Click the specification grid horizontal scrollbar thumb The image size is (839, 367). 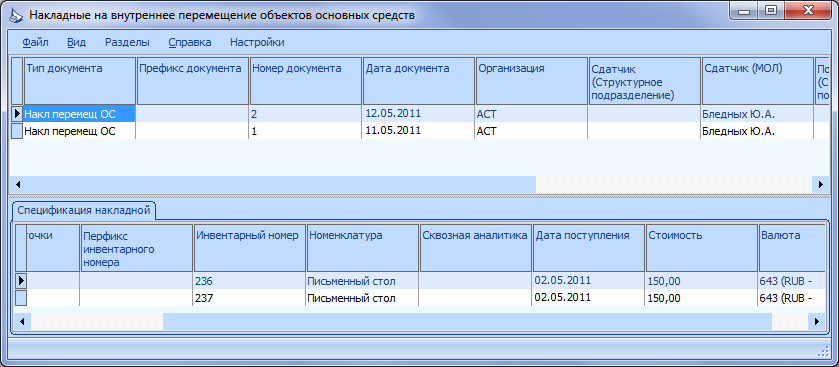(467, 322)
